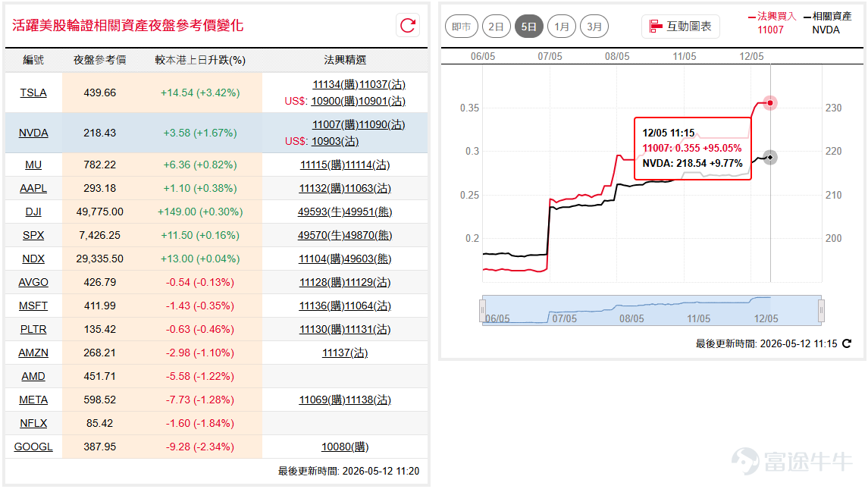Click the red 11007 data point marker

[x=770, y=103]
